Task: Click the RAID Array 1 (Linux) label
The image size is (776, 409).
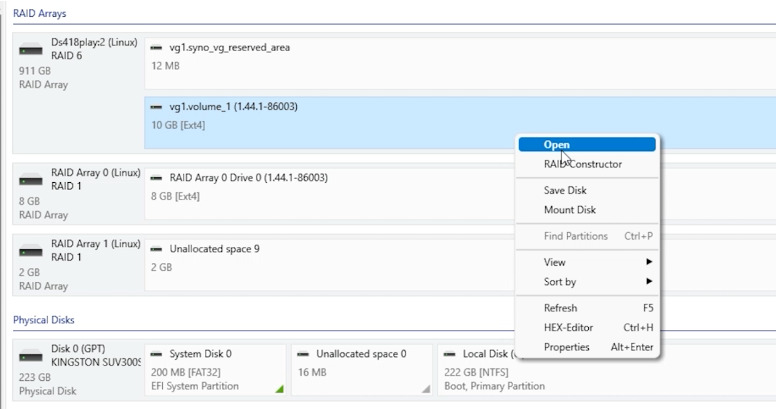Action: coord(96,244)
